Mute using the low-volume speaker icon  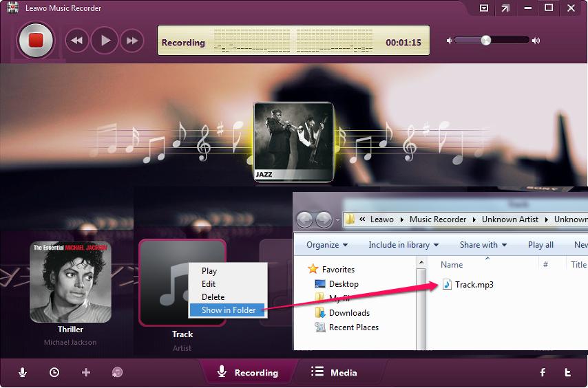(x=449, y=41)
